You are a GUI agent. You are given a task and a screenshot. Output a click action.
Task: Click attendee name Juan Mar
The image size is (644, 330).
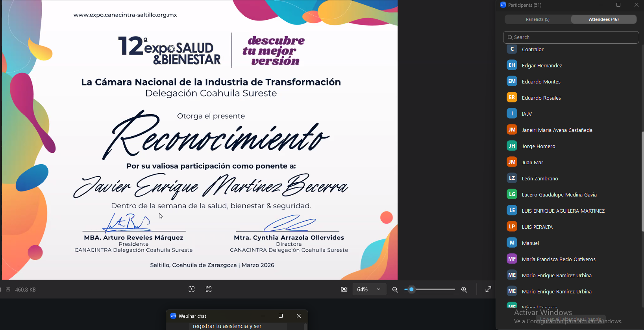pyautogui.click(x=533, y=162)
